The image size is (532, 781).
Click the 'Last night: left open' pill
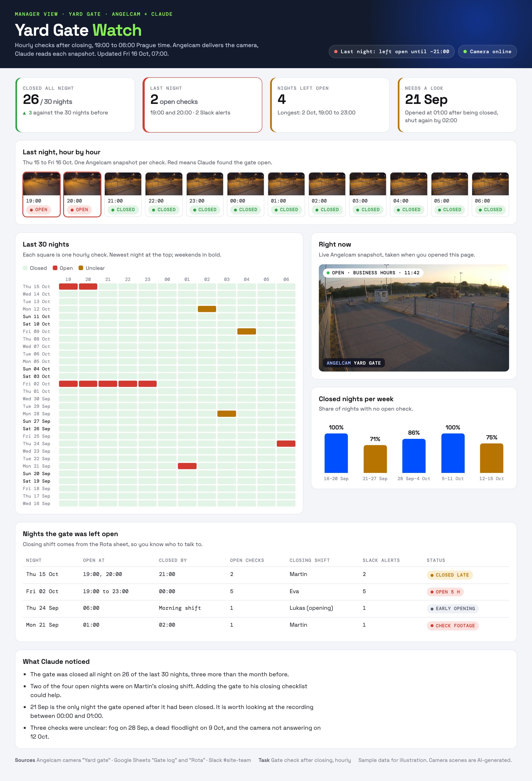[x=392, y=52]
